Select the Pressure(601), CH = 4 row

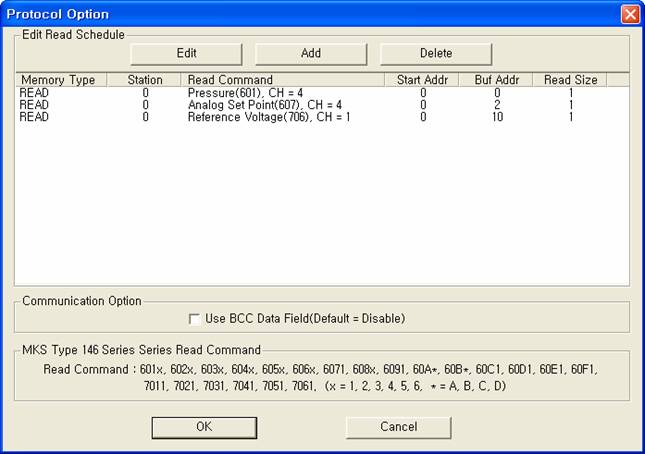245,92
